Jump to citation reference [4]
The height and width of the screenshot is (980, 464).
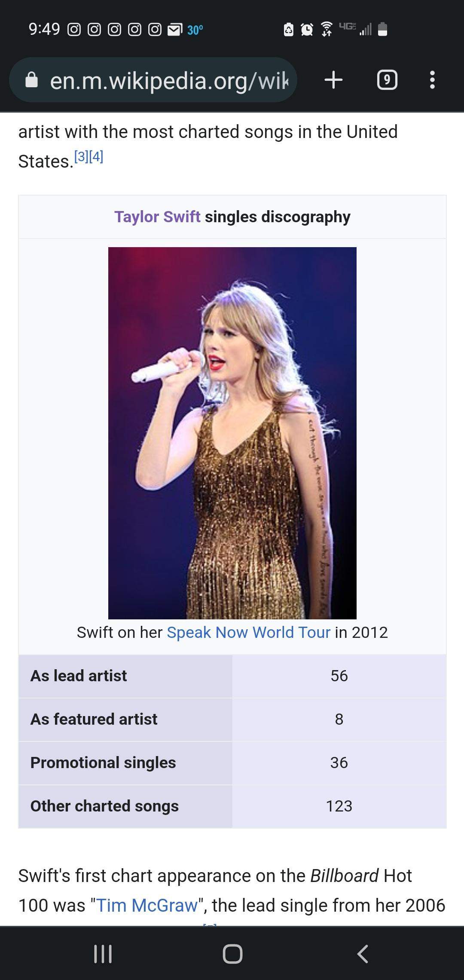click(96, 156)
